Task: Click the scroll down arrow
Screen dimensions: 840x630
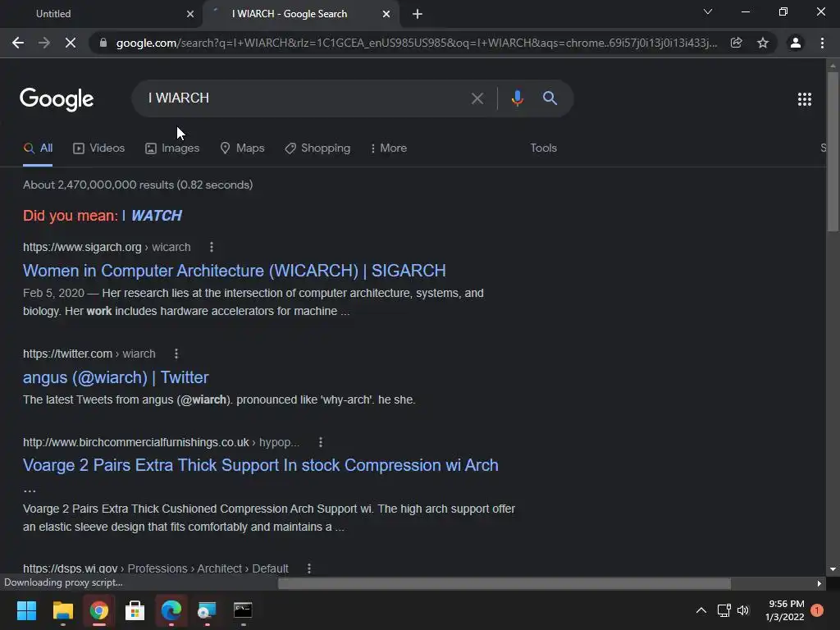Action: pyautogui.click(x=833, y=569)
